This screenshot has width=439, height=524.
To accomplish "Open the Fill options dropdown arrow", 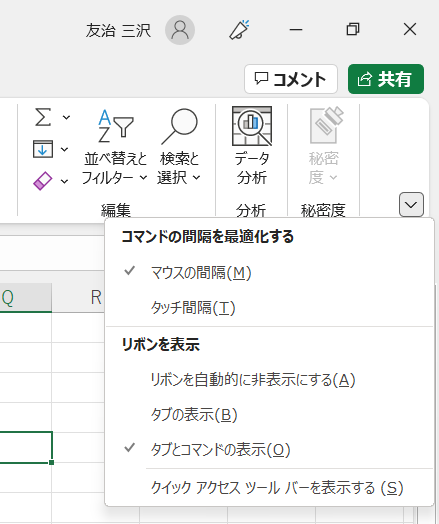I will [64, 149].
